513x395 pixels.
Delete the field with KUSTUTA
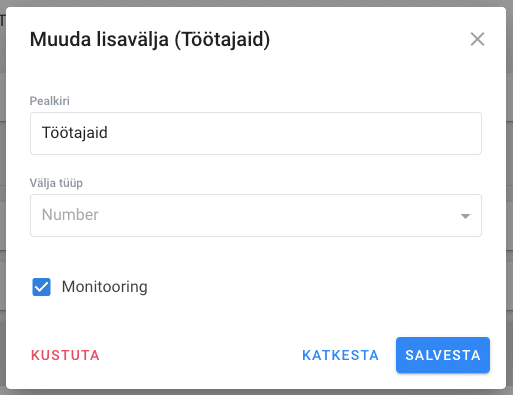pos(65,355)
